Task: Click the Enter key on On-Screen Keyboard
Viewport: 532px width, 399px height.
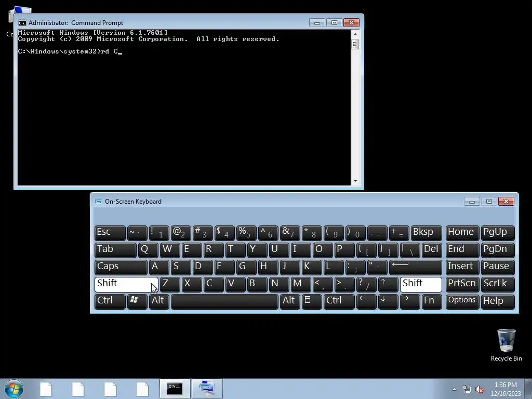Action: [415, 267]
